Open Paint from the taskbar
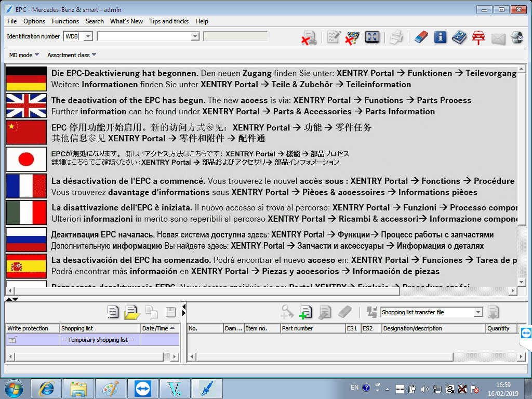The height and width of the screenshot is (399, 532). click(x=111, y=389)
